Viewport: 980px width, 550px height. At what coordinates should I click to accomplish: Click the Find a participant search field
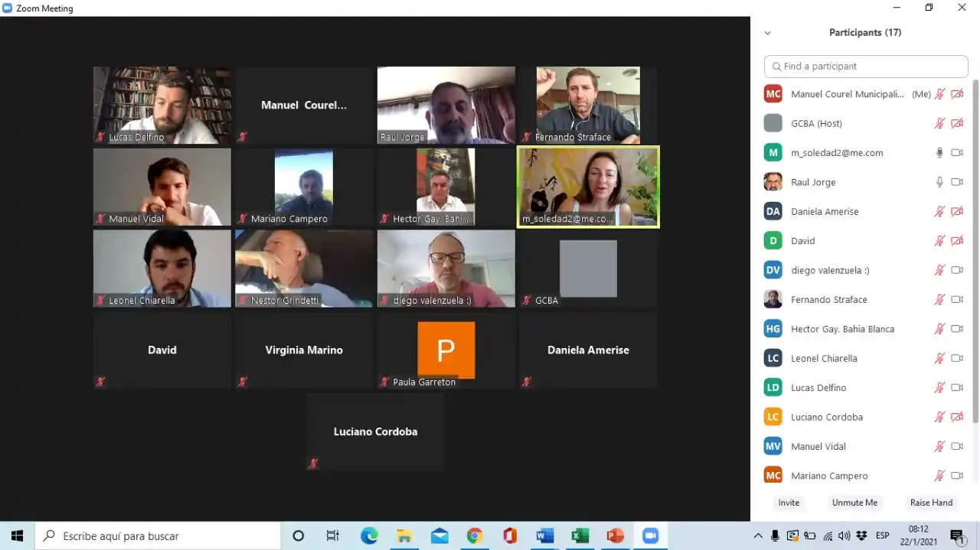click(866, 67)
